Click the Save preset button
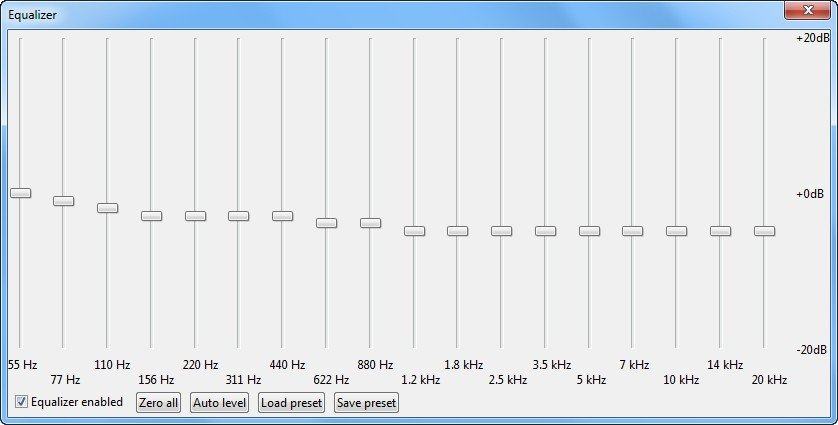This screenshot has height=425, width=838. point(366,403)
